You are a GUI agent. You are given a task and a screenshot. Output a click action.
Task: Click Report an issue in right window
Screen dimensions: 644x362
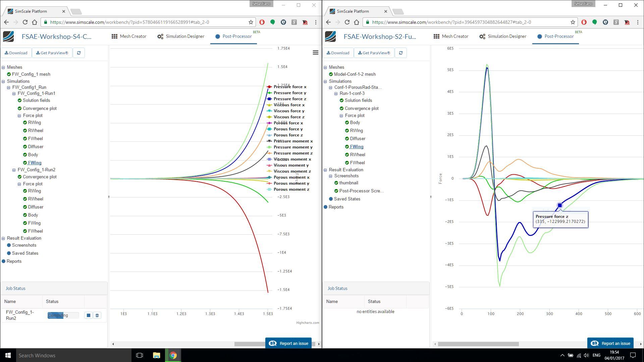coord(610,343)
